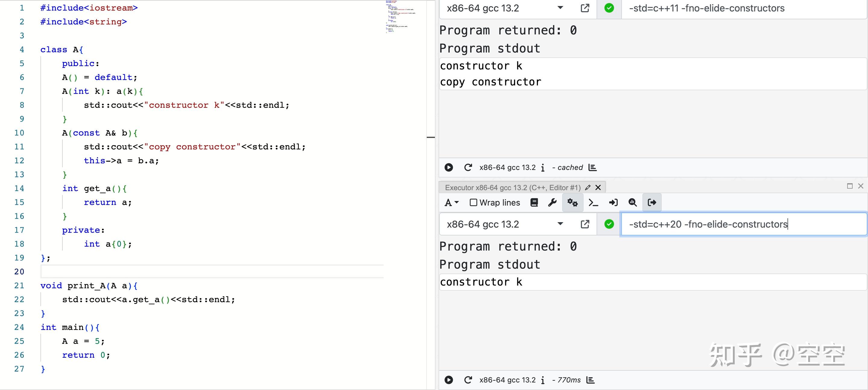Image resolution: width=868 pixels, height=390 pixels.
Task: Toggle the compilation options gears icon
Action: (572, 203)
